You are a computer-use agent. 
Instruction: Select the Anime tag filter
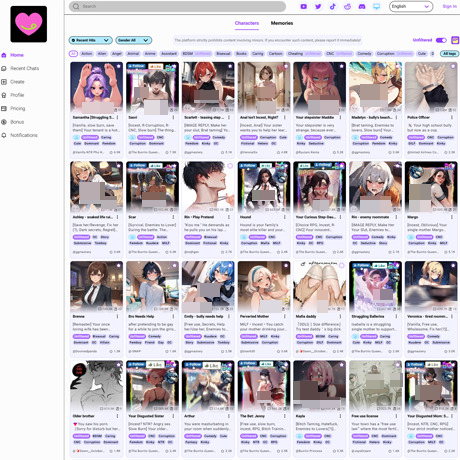tap(150, 54)
